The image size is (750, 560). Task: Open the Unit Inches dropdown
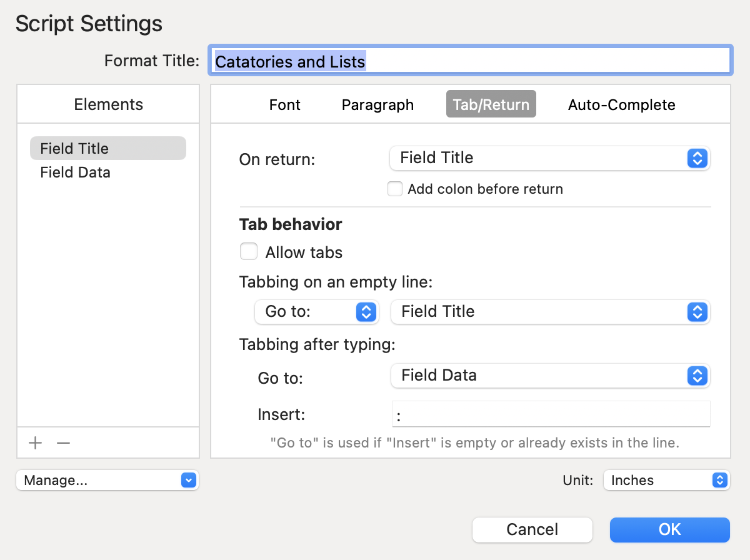coord(666,480)
